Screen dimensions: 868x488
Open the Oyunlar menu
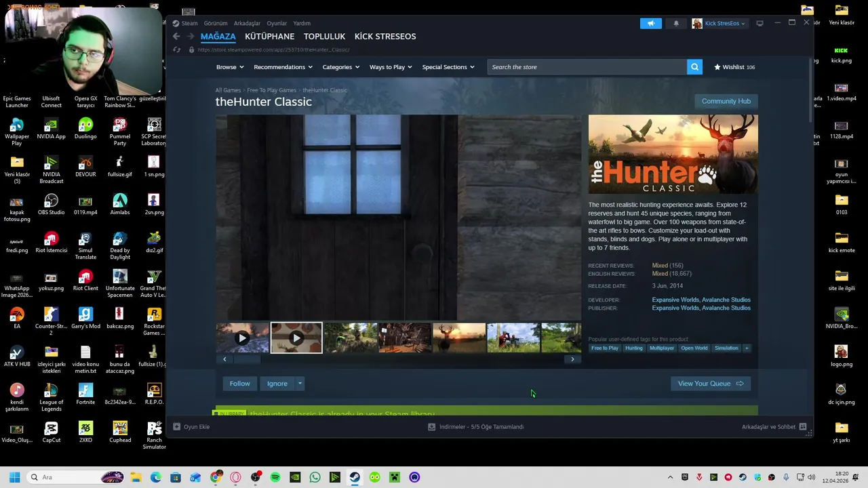pos(277,23)
